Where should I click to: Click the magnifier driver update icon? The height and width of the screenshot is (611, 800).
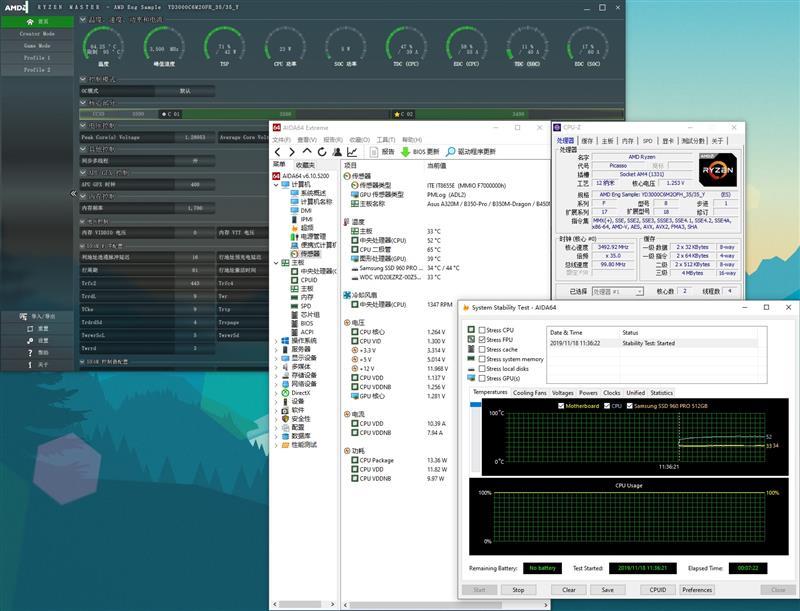click(x=450, y=152)
